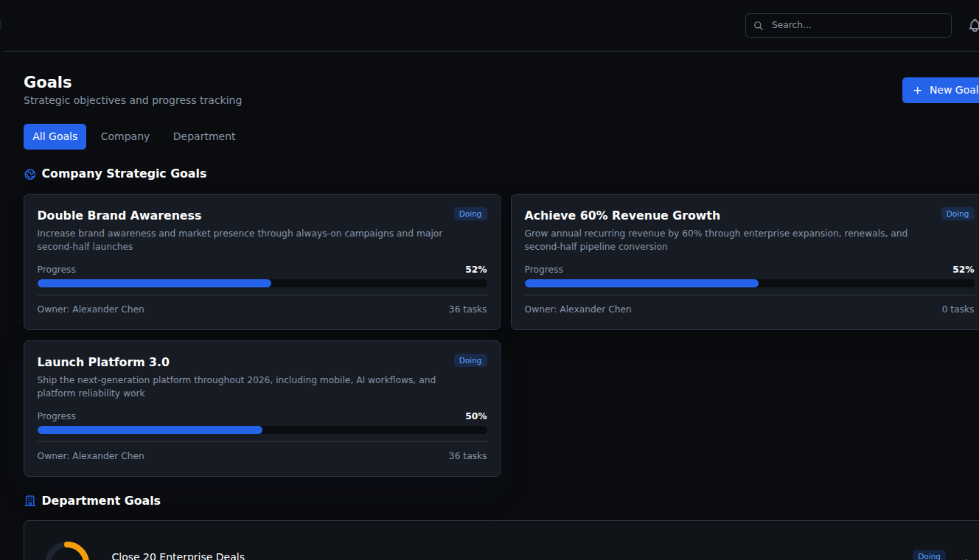Click the Progress label on Launch Platform 3.0

[57, 416]
